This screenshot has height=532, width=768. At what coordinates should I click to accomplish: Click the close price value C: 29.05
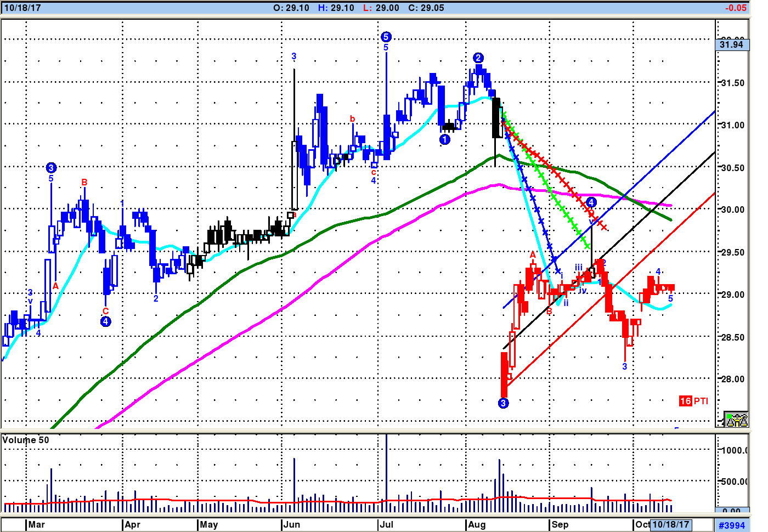click(426, 8)
